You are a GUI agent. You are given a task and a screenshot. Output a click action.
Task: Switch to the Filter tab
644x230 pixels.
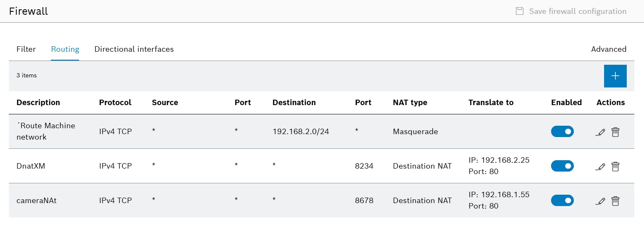pyautogui.click(x=26, y=49)
